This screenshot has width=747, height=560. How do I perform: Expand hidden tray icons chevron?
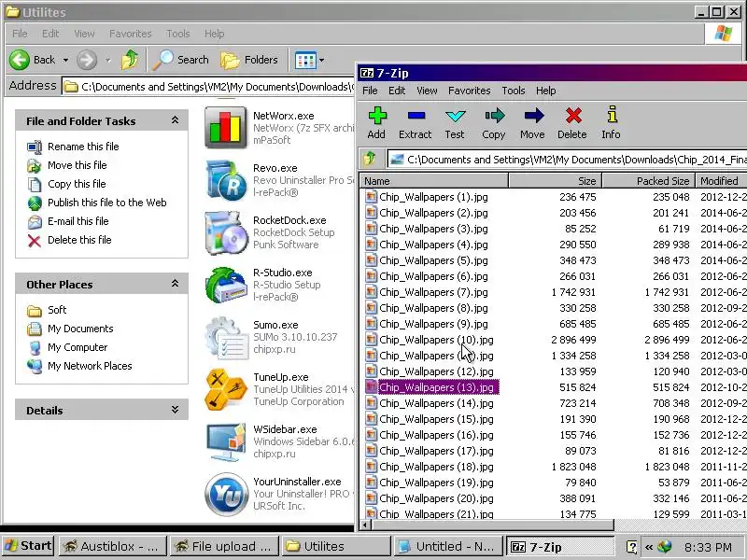point(649,547)
